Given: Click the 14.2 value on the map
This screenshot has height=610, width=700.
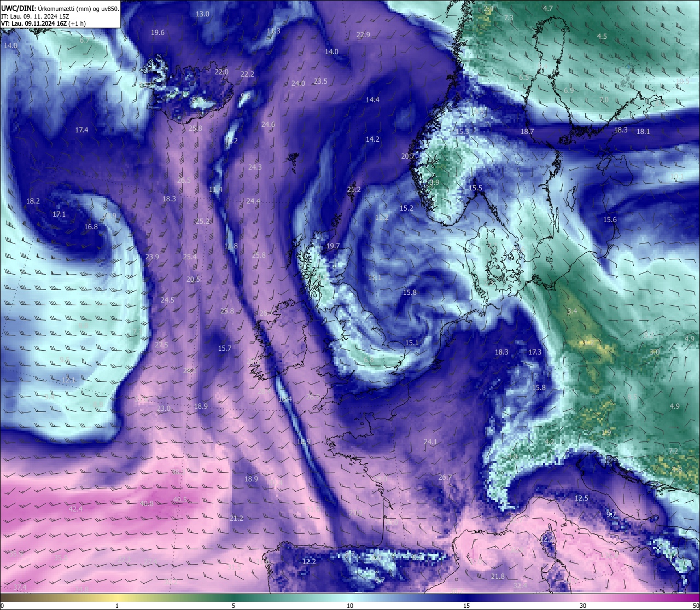Looking at the screenshot, I should 372,139.
